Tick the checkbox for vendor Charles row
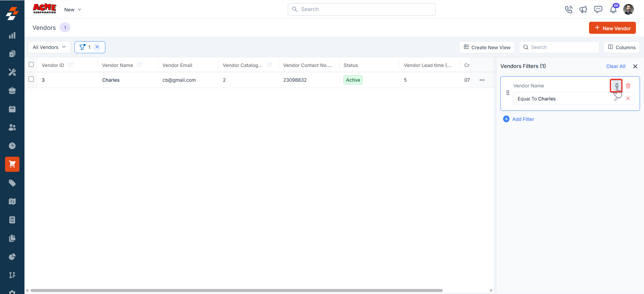Screen dimensions: 644x294 click(31, 79)
